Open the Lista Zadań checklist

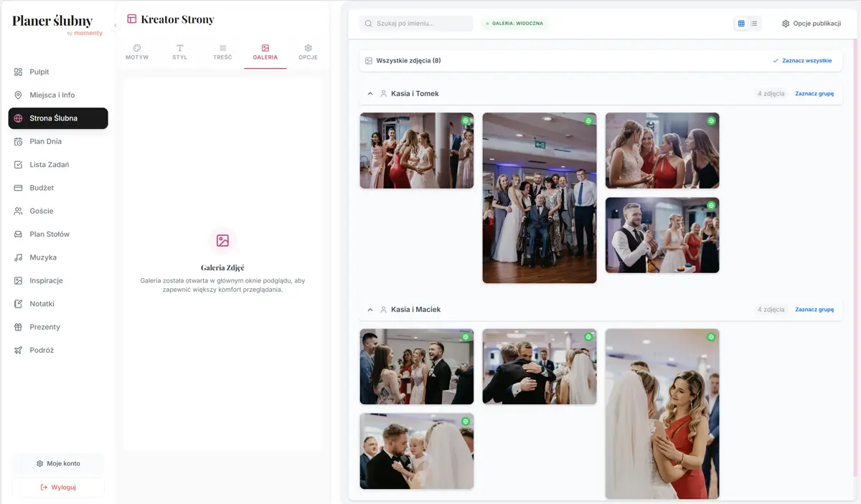(49, 165)
